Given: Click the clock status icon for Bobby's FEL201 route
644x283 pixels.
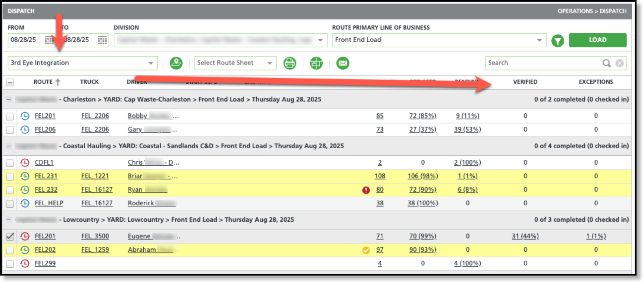Looking at the screenshot, I should coord(25,116).
